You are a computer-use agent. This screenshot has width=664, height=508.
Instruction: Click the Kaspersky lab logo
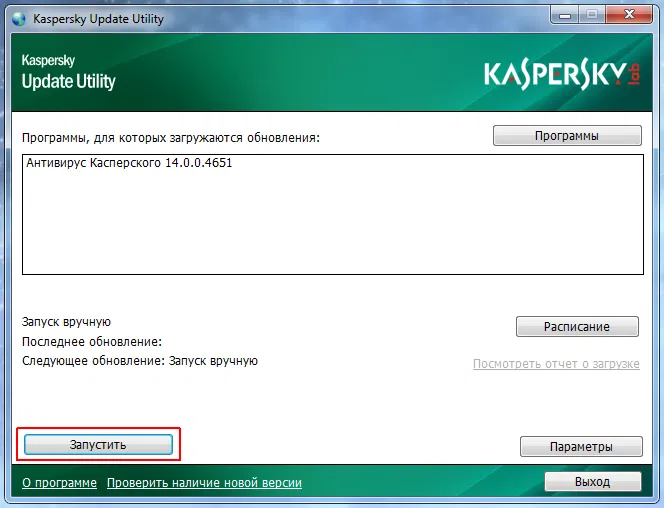point(562,75)
